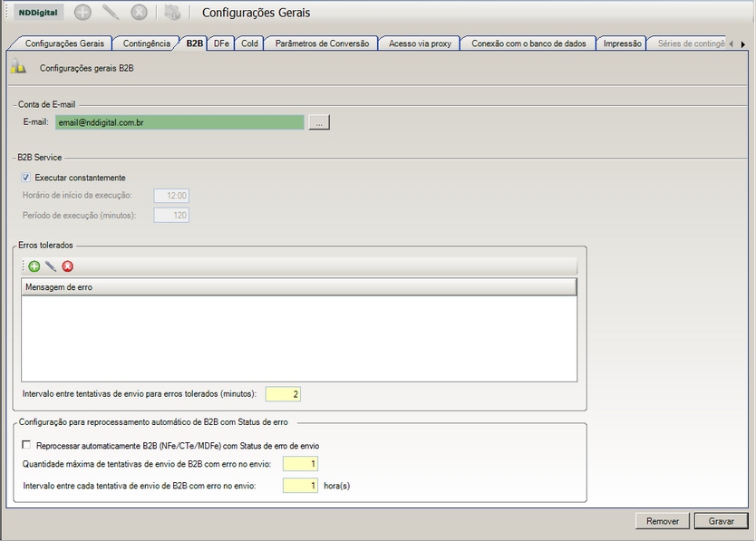Click the NDDigital logo button
756x541 pixels.
point(38,13)
